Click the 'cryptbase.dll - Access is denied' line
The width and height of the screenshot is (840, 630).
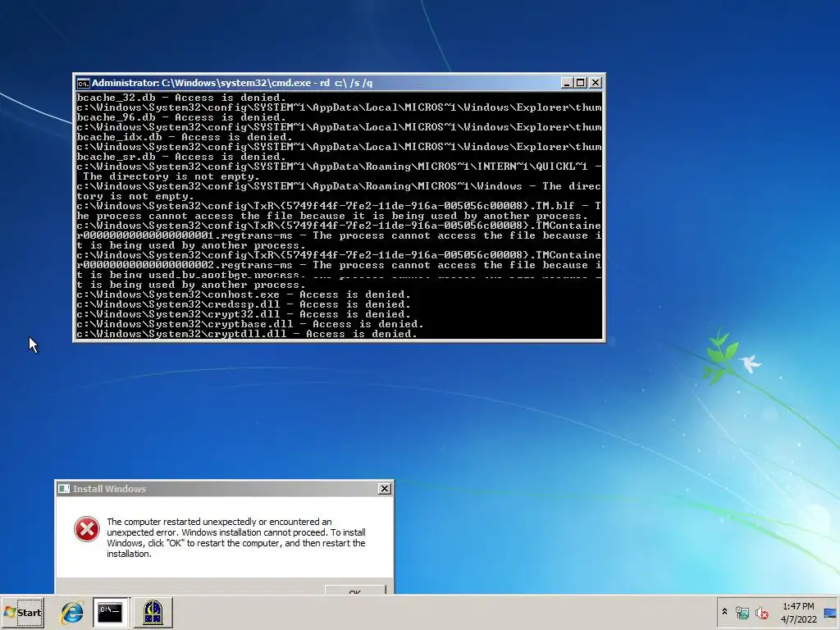click(250, 324)
